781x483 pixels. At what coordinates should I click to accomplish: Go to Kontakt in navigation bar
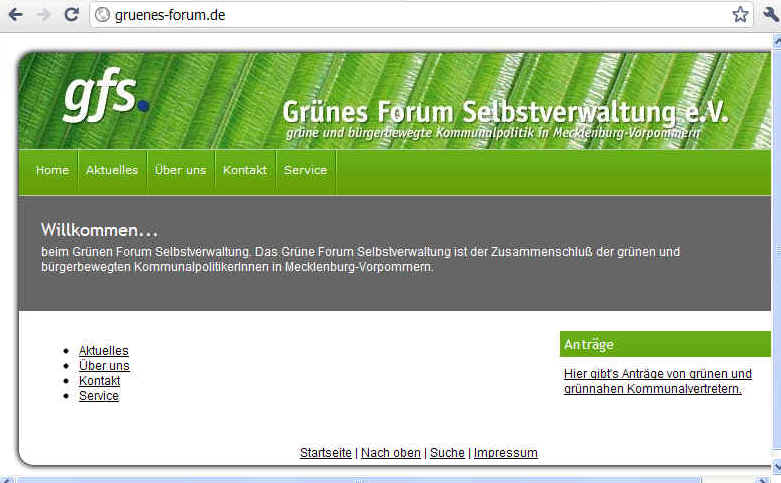245,170
